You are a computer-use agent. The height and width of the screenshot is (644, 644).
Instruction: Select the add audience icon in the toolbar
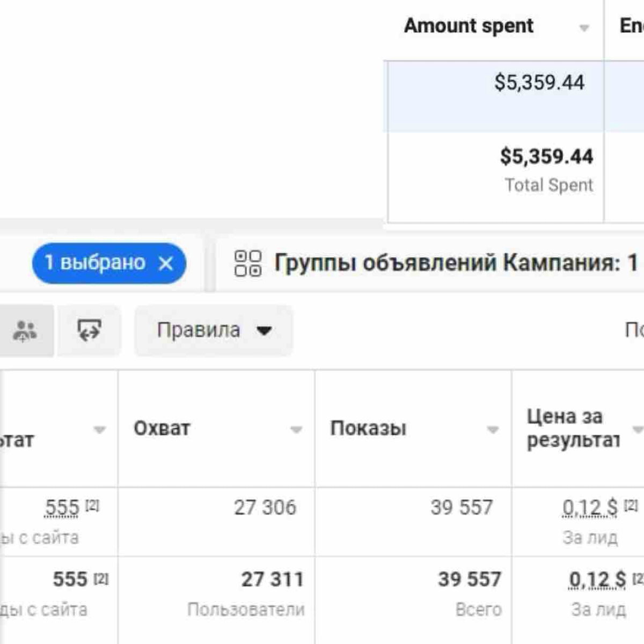click(x=25, y=330)
